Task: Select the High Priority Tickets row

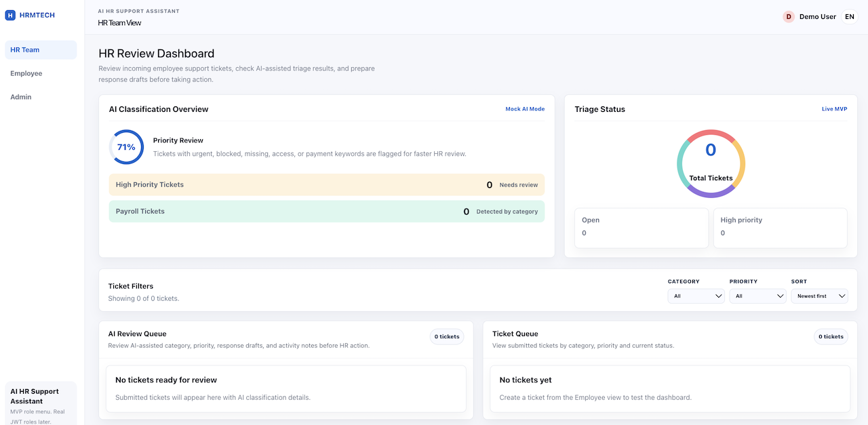Action: coord(326,184)
